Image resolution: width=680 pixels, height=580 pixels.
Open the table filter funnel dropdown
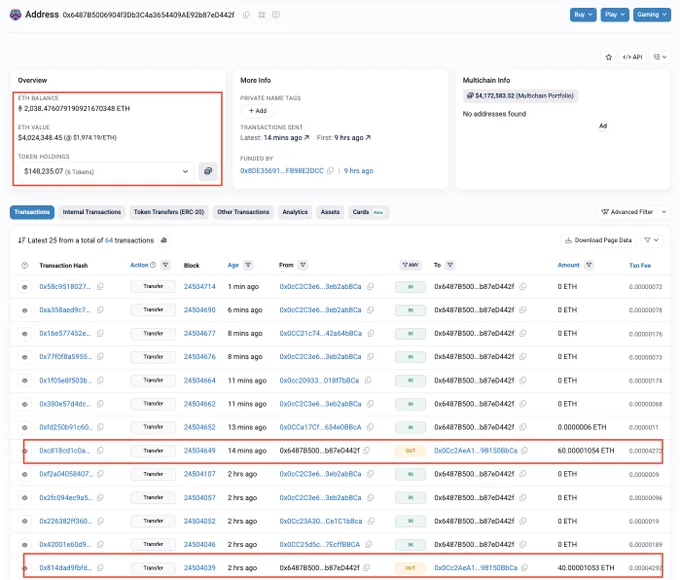[651, 240]
